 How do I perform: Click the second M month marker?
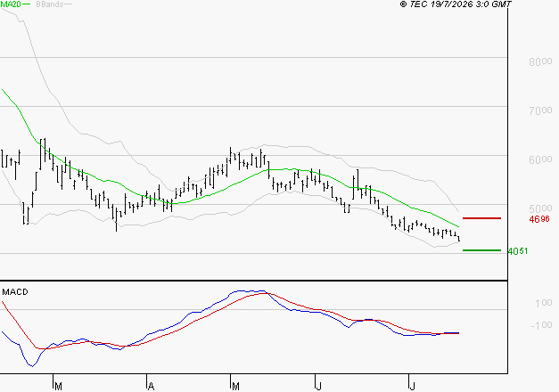pos(235,387)
